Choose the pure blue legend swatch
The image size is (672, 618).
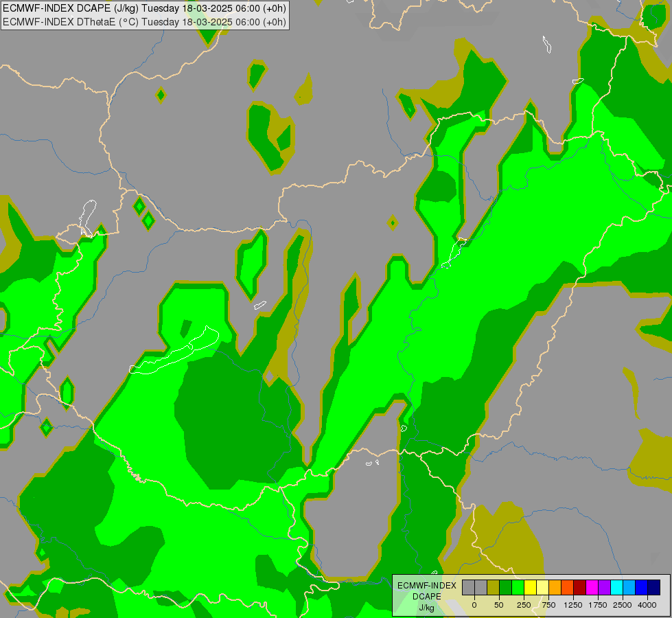tap(641, 588)
